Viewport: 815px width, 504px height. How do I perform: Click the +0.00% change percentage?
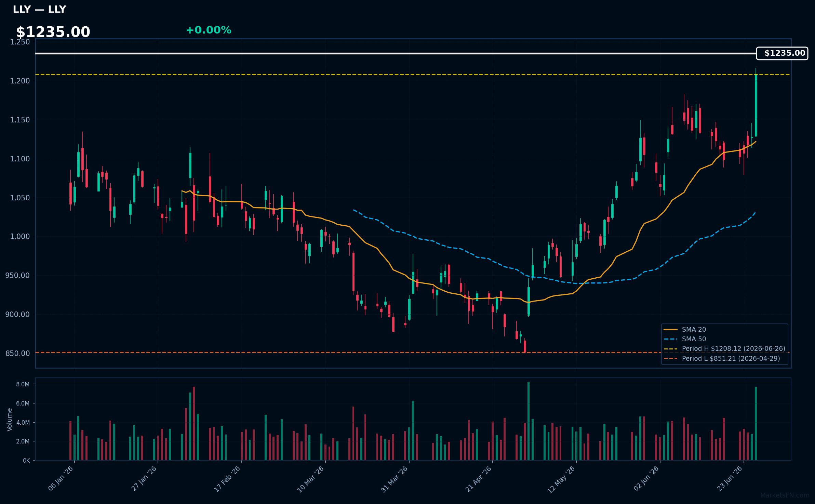tap(209, 30)
